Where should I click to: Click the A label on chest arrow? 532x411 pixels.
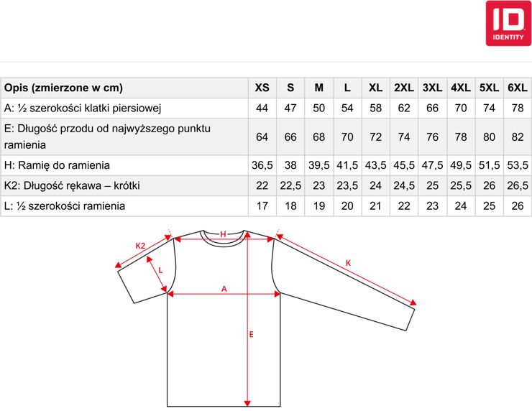(224, 289)
